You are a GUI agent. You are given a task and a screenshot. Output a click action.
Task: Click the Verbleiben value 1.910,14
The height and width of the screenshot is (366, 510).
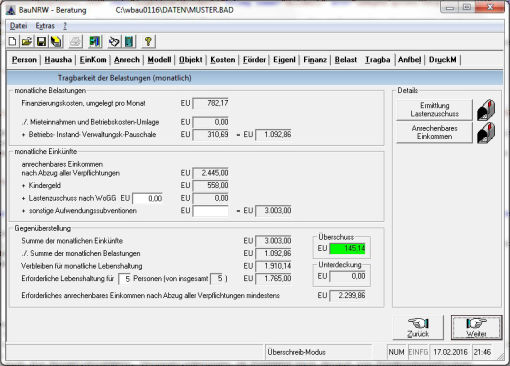coord(273,266)
